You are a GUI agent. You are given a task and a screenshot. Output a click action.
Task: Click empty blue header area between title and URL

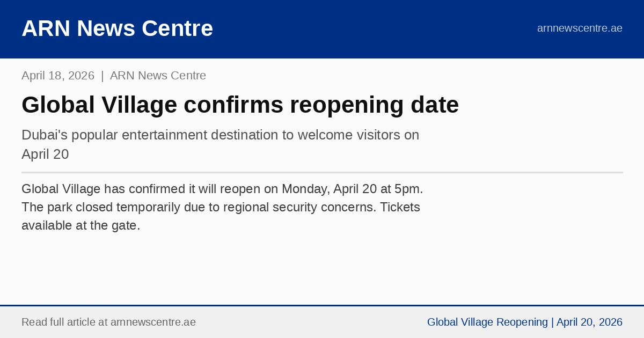(376, 28)
